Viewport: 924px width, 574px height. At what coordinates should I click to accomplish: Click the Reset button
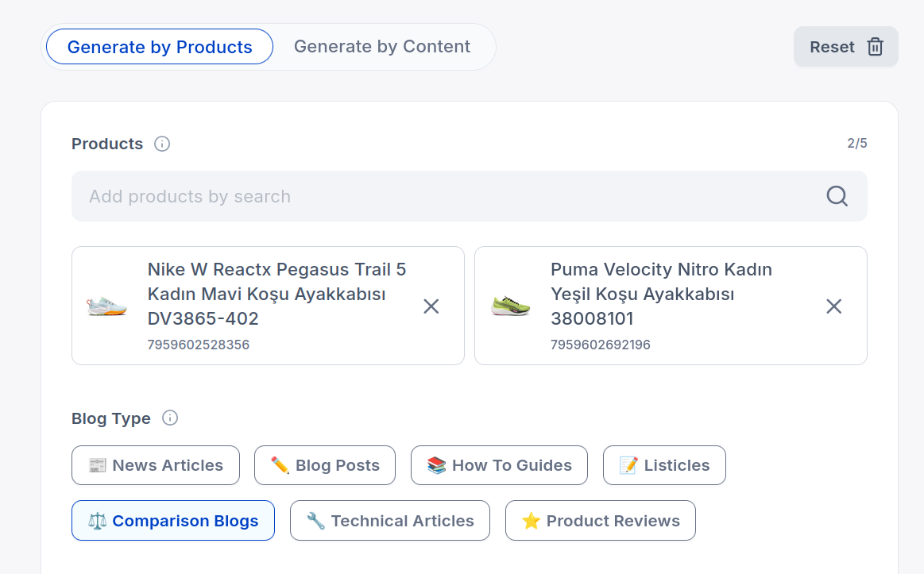tap(845, 47)
